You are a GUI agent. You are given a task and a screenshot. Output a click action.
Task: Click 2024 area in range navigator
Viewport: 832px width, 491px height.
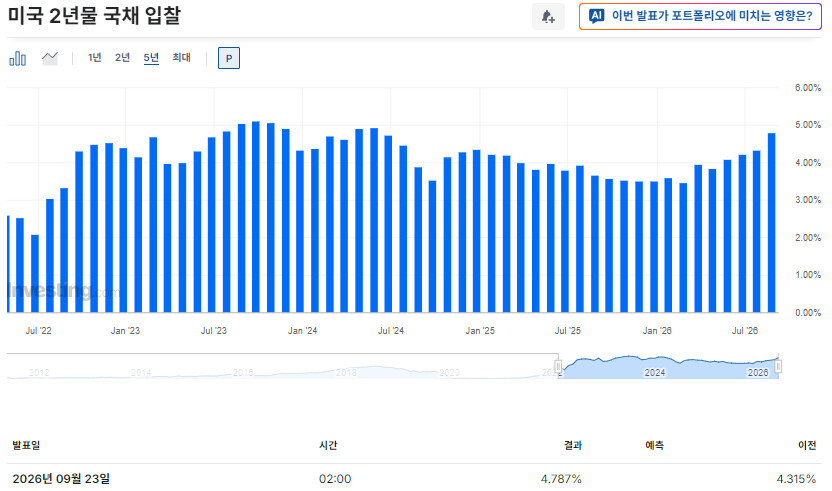[x=655, y=372]
